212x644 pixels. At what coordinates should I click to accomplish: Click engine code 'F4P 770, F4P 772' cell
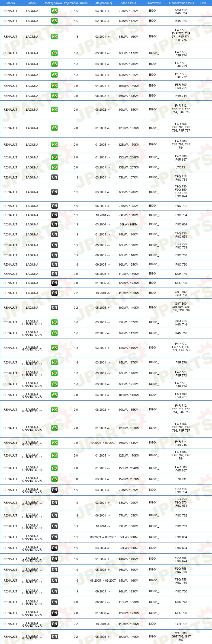pyautogui.click(x=181, y=75)
